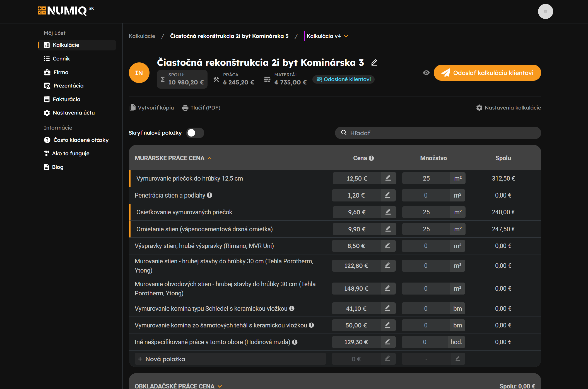Click quantity field for Osieťkovanie vymurovaných priečok
The height and width of the screenshot is (389, 588).
point(426,212)
